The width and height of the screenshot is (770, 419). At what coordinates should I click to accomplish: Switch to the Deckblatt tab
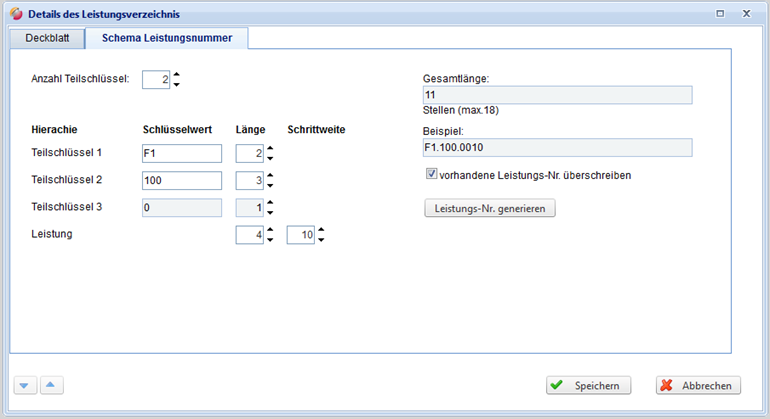pos(46,38)
